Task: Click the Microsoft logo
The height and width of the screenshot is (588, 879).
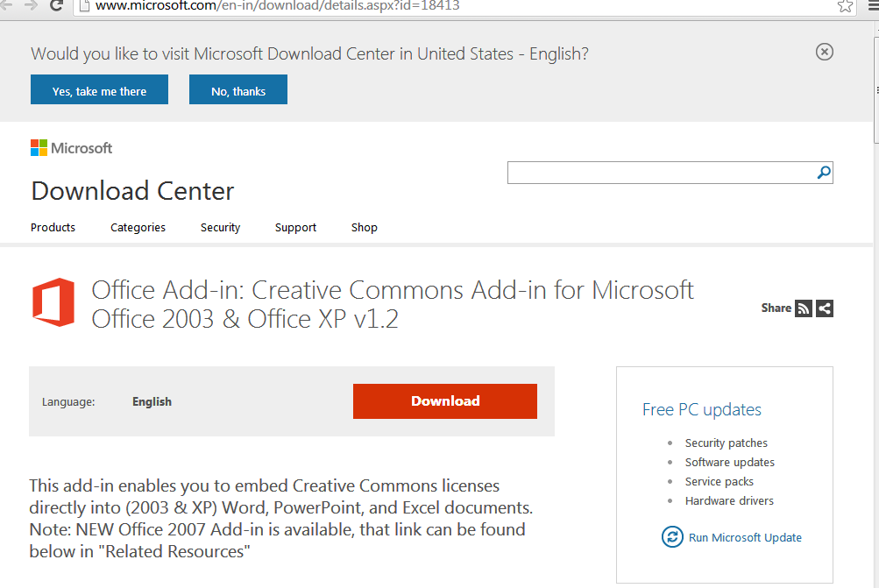Action: click(x=71, y=148)
